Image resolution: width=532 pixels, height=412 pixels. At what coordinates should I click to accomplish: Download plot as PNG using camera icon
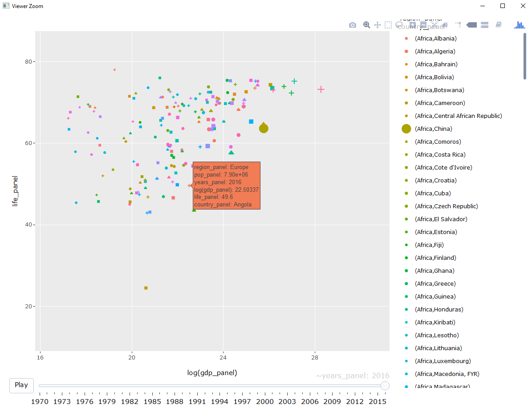tap(353, 25)
